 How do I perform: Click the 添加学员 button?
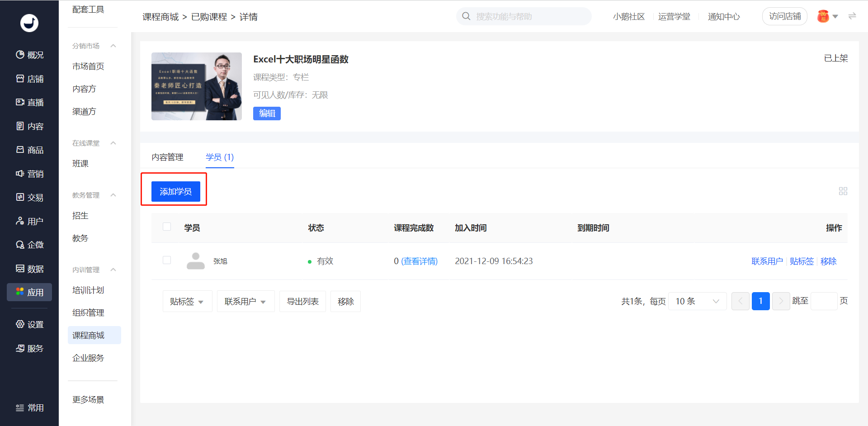pyautogui.click(x=176, y=191)
